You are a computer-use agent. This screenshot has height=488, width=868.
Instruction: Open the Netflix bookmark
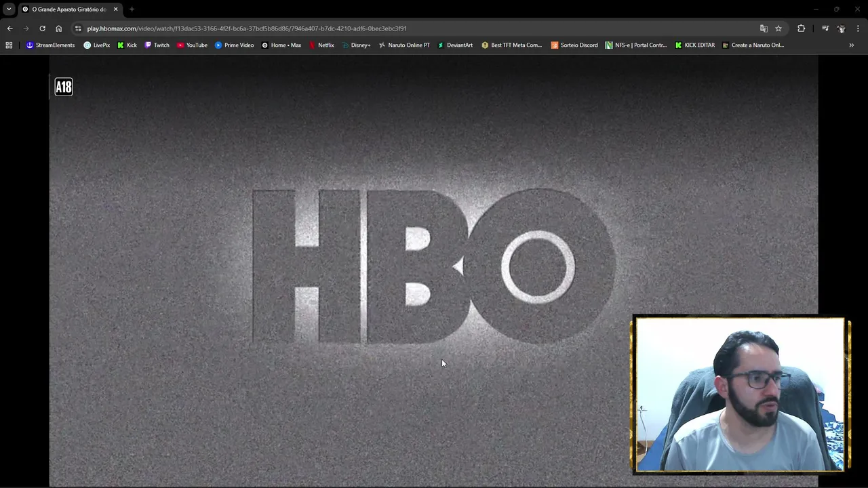click(x=321, y=45)
